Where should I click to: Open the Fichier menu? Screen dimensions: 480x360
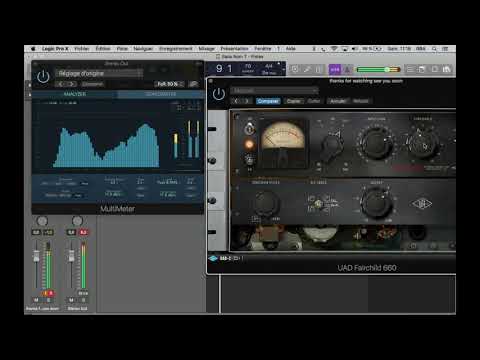pos(81,49)
